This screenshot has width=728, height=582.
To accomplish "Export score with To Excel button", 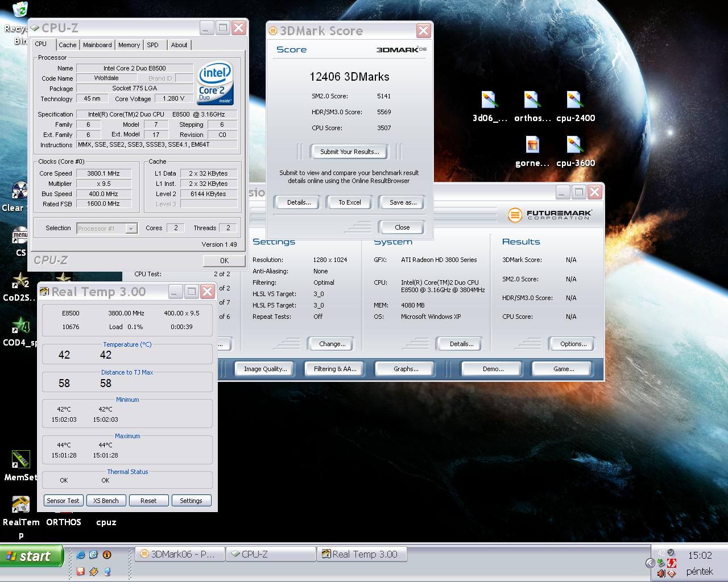I will click(350, 202).
